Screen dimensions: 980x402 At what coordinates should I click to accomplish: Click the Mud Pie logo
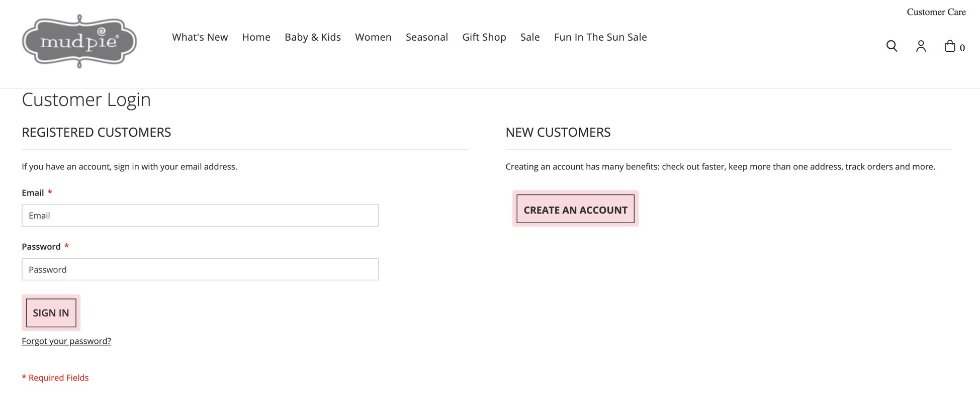(x=79, y=41)
